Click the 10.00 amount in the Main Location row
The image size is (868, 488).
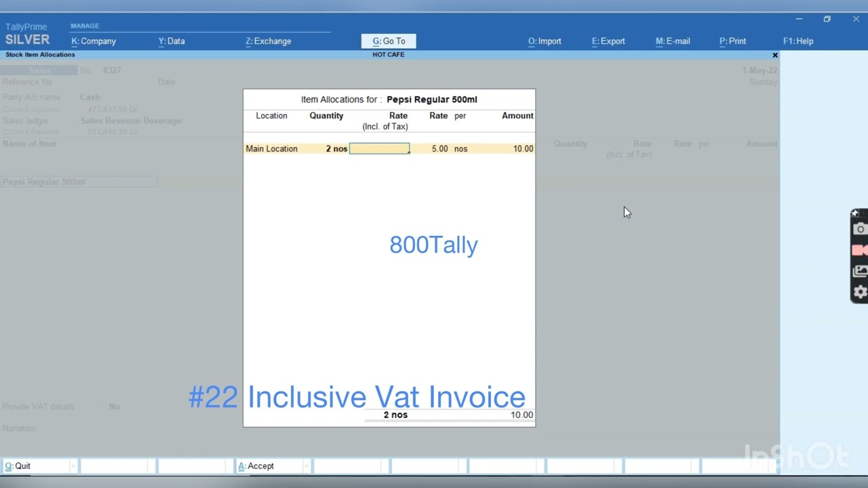tap(523, 148)
